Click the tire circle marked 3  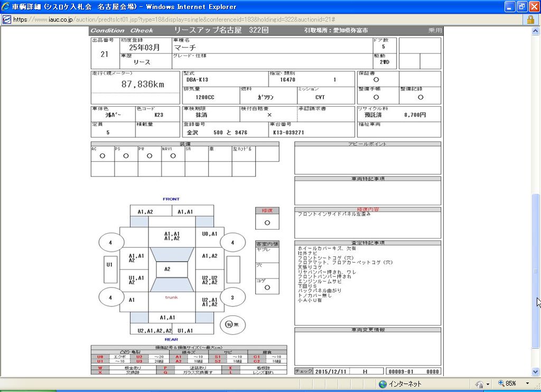232,297
